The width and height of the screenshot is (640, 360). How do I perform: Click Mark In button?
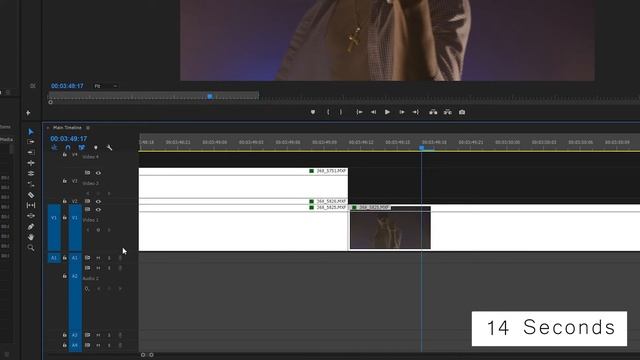[328, 112]
